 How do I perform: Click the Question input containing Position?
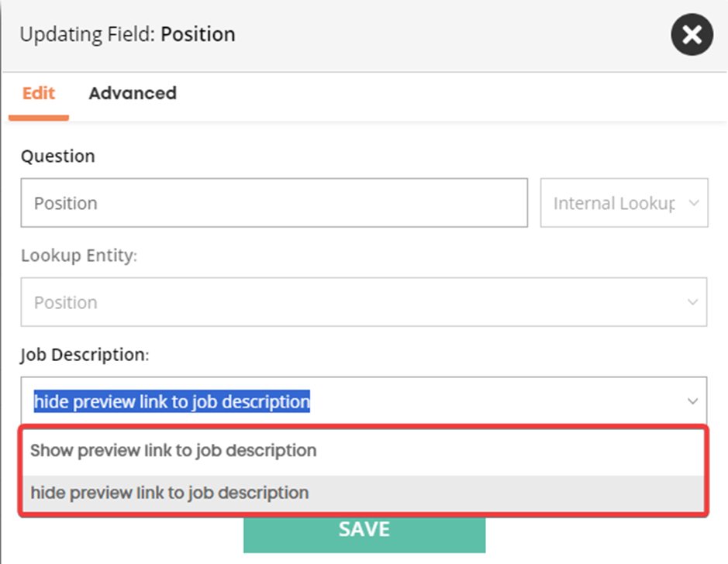tap(274, 203)
